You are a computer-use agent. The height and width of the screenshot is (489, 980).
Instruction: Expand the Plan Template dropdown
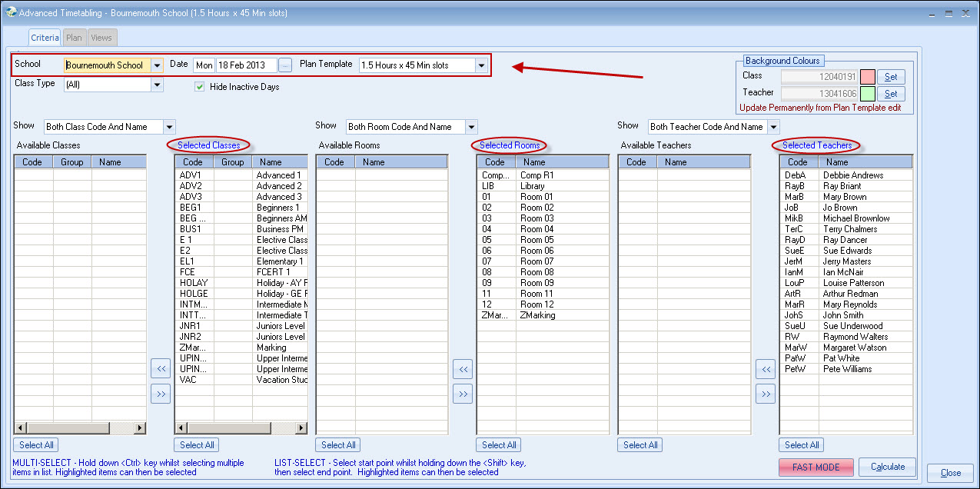481,65
